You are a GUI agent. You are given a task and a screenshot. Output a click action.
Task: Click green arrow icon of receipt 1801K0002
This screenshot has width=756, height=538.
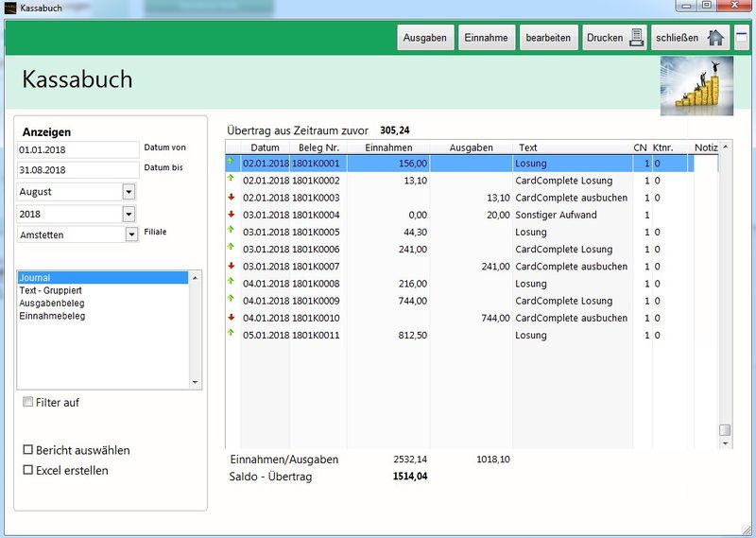click(x=232, y=180)
